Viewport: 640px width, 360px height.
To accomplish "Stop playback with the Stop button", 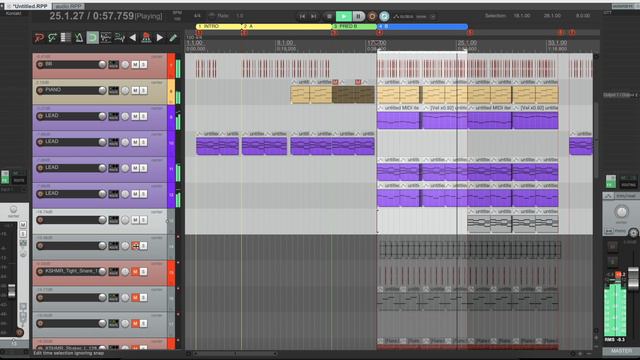I will [329, 16].
